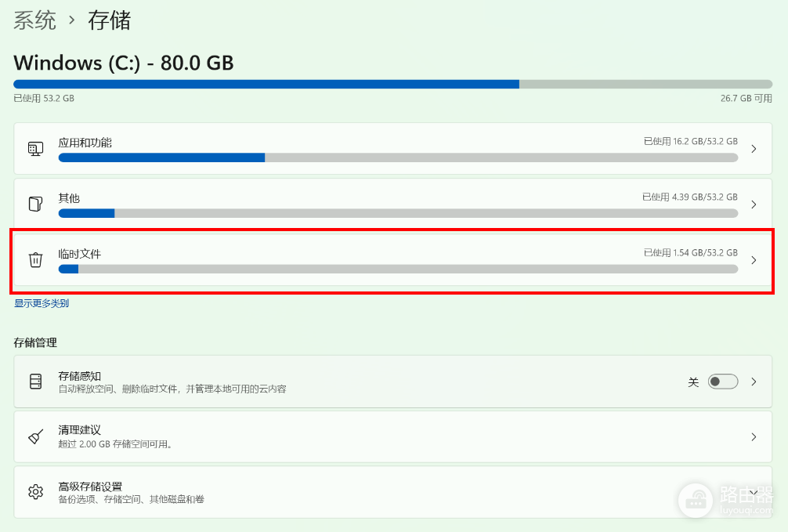Turn on the 存储感知 toggle switch
Screen dimensions: 788x532
(723, 382)
